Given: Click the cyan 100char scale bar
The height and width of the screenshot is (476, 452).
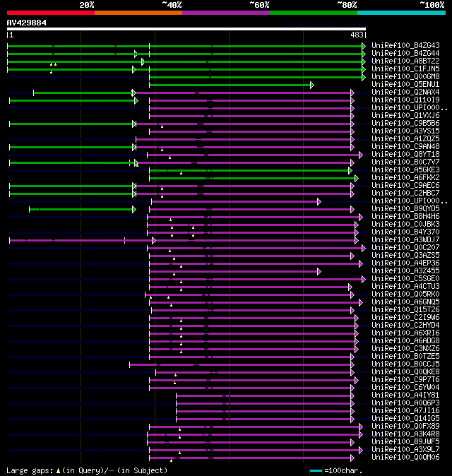Looking at the screenshot, I should [316, 471].
